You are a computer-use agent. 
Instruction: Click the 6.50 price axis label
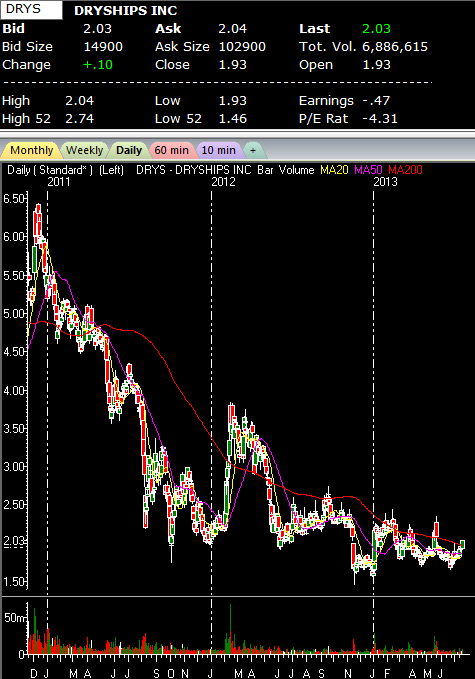coord(14,199)
